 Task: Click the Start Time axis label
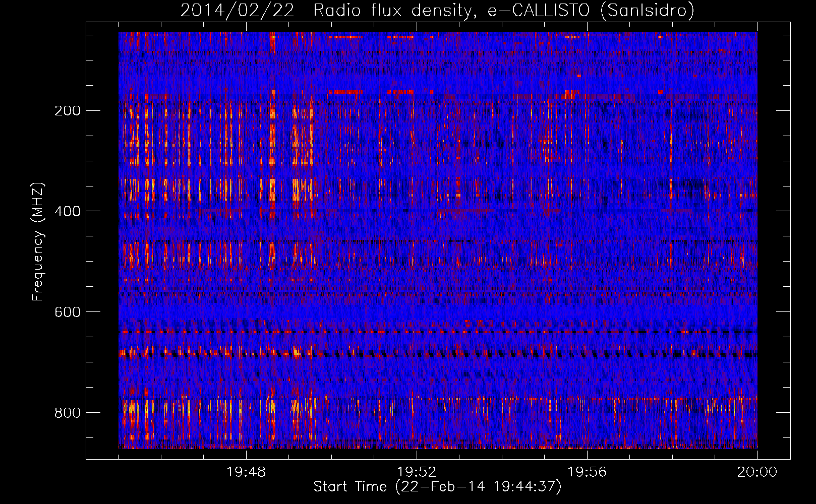point(437,487)
